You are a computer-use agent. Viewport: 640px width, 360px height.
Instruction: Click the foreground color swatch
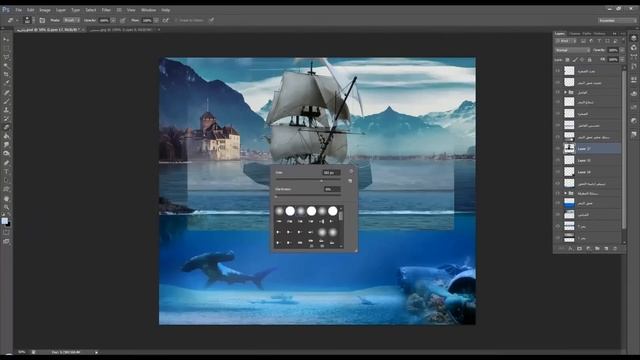(4, 221)
